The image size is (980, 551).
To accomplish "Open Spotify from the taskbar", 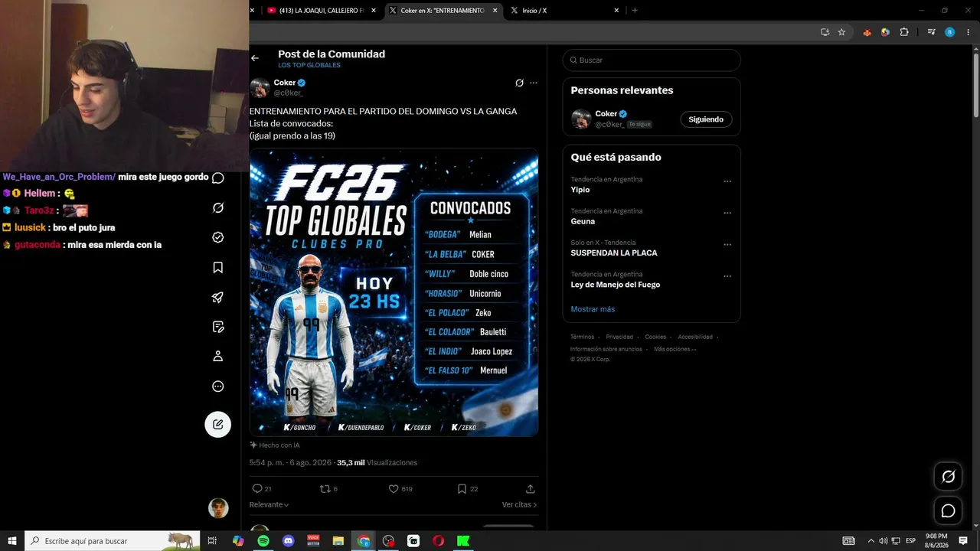I will [263, 541].
